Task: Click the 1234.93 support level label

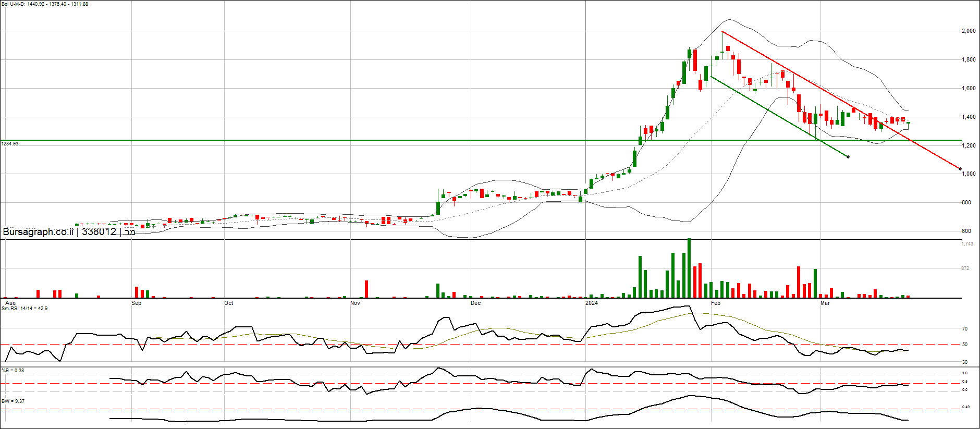Action: tap(10, 144)
